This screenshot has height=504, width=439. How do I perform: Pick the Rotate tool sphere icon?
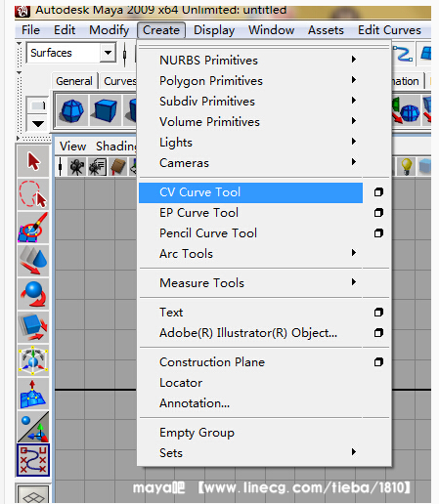click(33, 294)
